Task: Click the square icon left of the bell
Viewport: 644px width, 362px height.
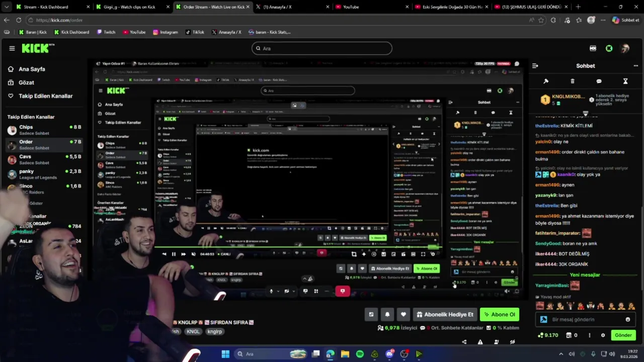Action: [371, 315]
